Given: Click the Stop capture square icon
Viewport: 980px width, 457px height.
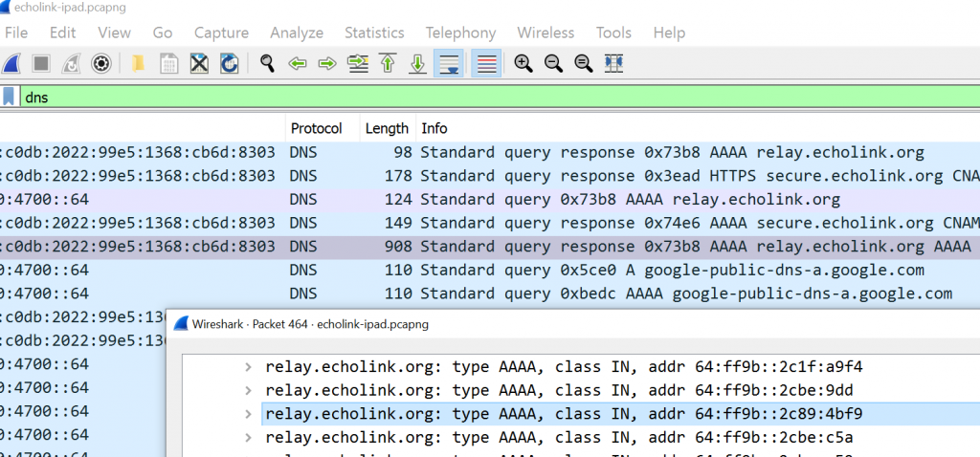Looking at the screenshot, I should [x=41, y=64].
